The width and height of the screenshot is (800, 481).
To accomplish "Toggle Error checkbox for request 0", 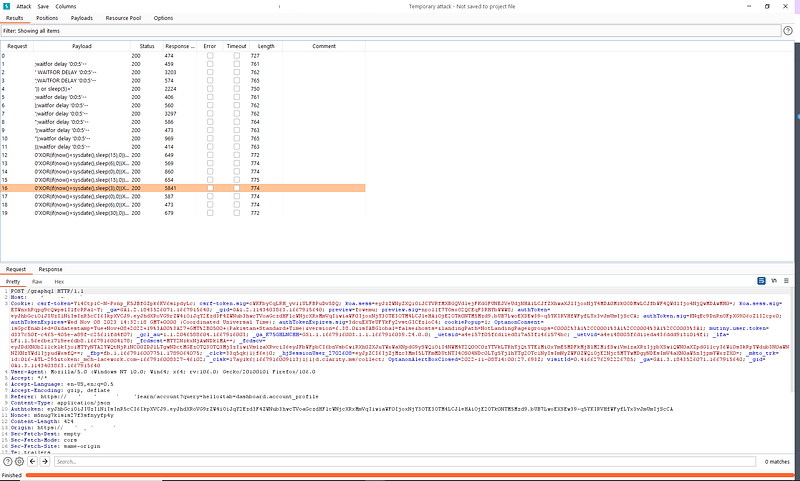I will click(x=210, y=56).
